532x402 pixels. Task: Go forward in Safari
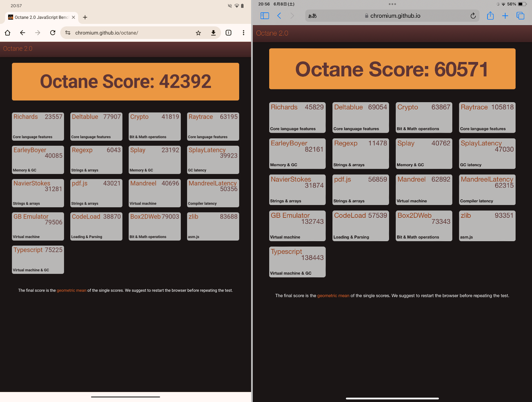(x=292, y=16)
